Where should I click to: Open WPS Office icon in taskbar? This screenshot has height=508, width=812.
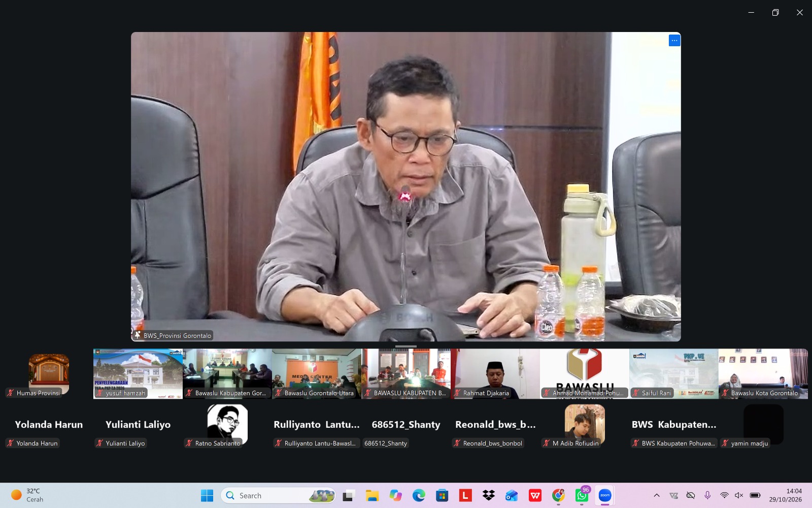tap(535, 495)
